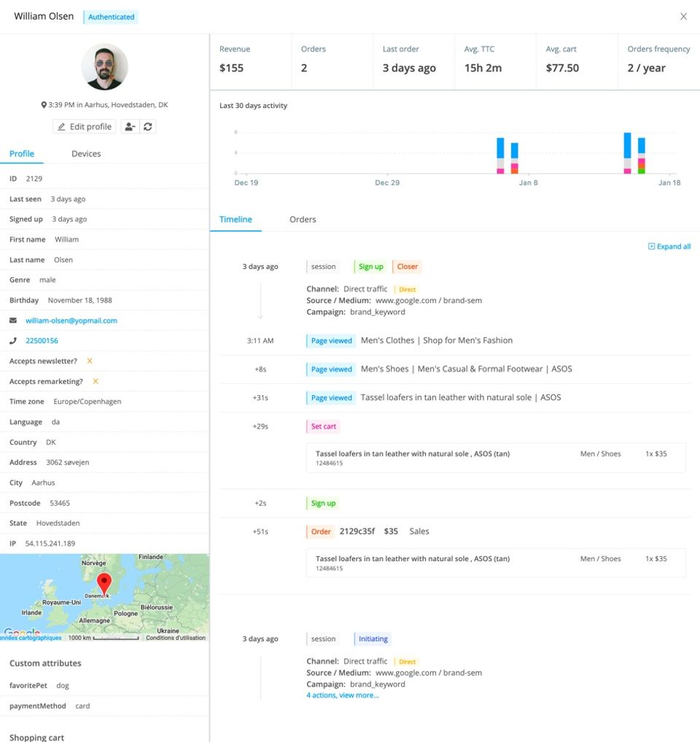Click the envelope email icon
The width and height of the screenshot is (700, 742).
[13, 321]
